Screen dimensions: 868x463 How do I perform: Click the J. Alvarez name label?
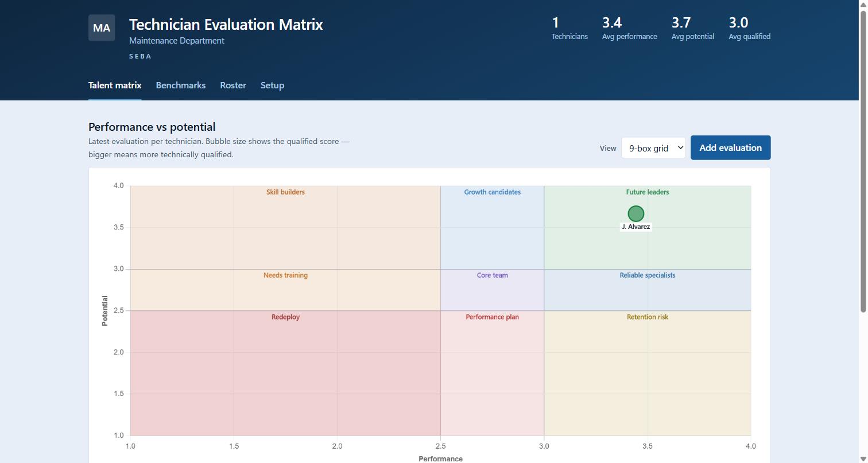pos(635,227)
